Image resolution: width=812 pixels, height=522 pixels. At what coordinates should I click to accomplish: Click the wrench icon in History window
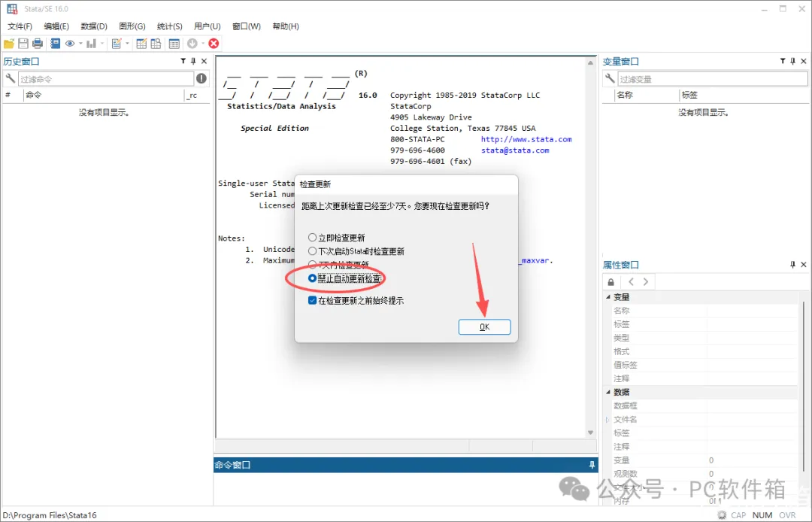[10, 79]
